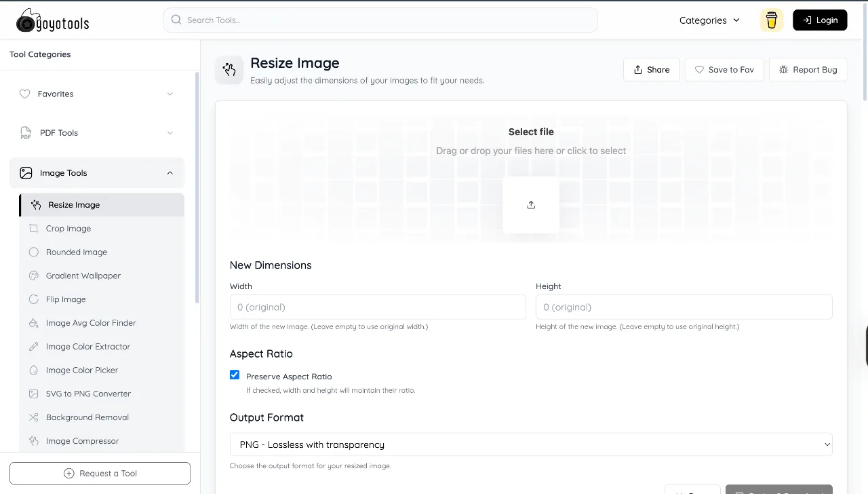Click the Rounded Image circle icon
Viewport: 868px width, 494px height.
pyautogui.click(x=34, y=252)
